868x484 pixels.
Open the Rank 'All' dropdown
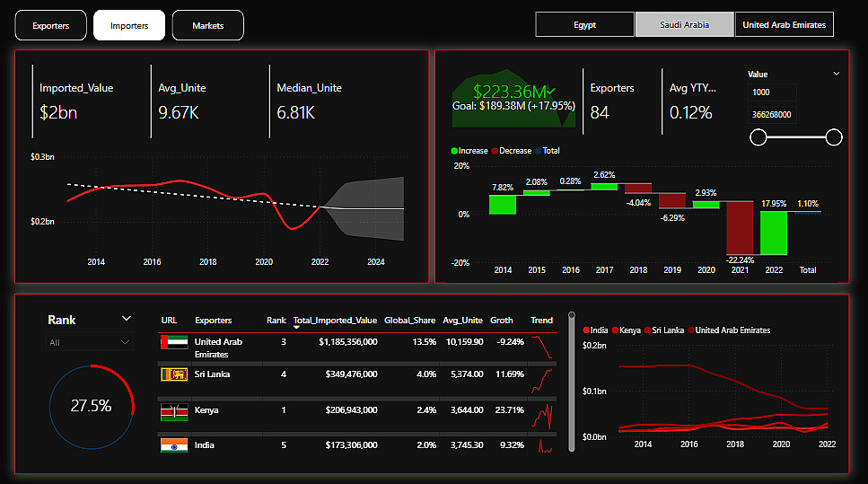pyautogui.click(x=89, y=342)
